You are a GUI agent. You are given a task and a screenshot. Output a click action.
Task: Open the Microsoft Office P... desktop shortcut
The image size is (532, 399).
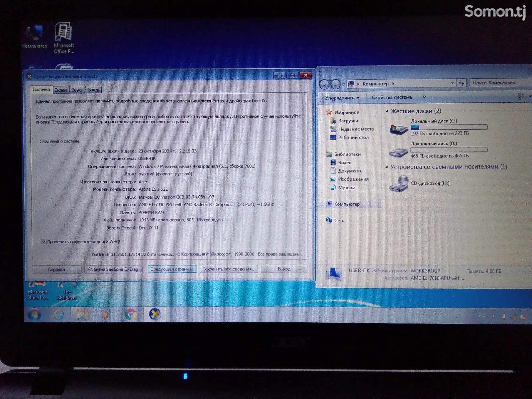point(64,38)
